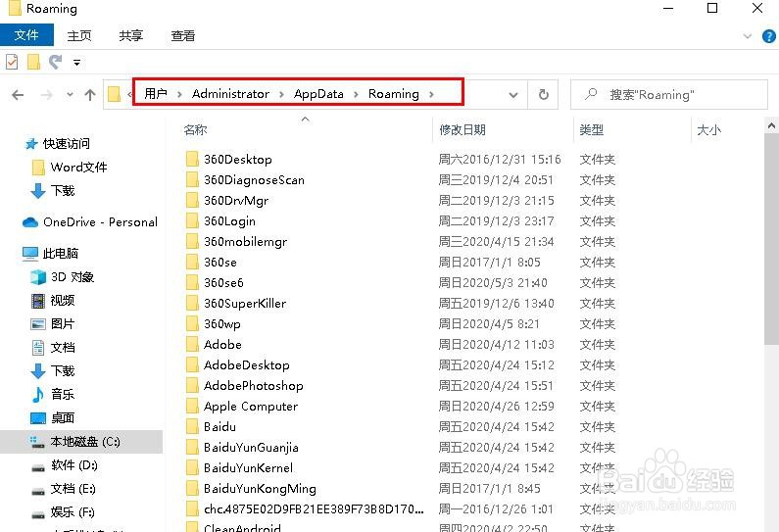Select the Apple Computer folder
This screenshot has width=779, height=532.
click(x=251, y=407)
